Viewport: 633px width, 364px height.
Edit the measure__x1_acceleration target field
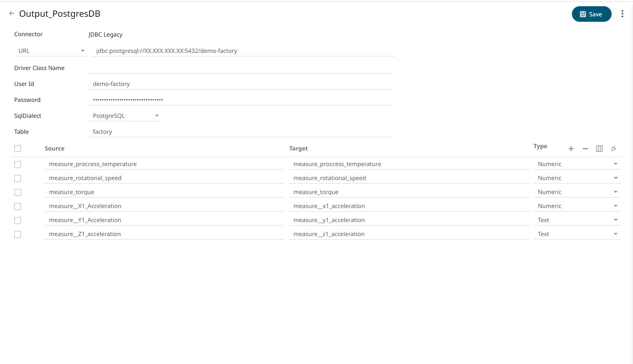[x=408, y=206]
